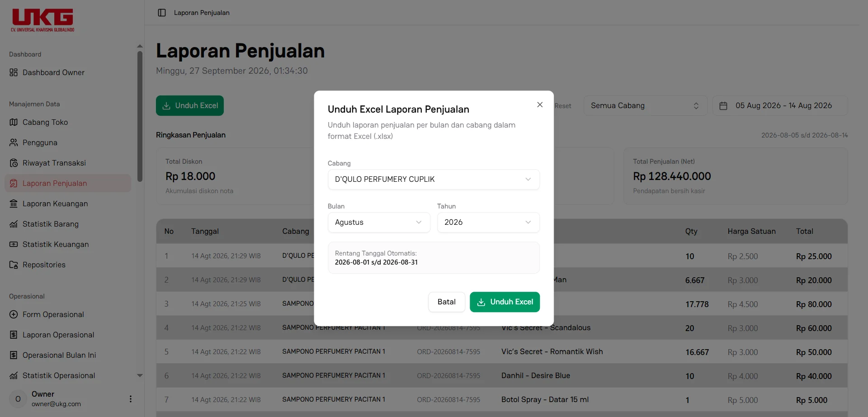Click the Statistik Operasional chart icon

click(x=14, y=375)
